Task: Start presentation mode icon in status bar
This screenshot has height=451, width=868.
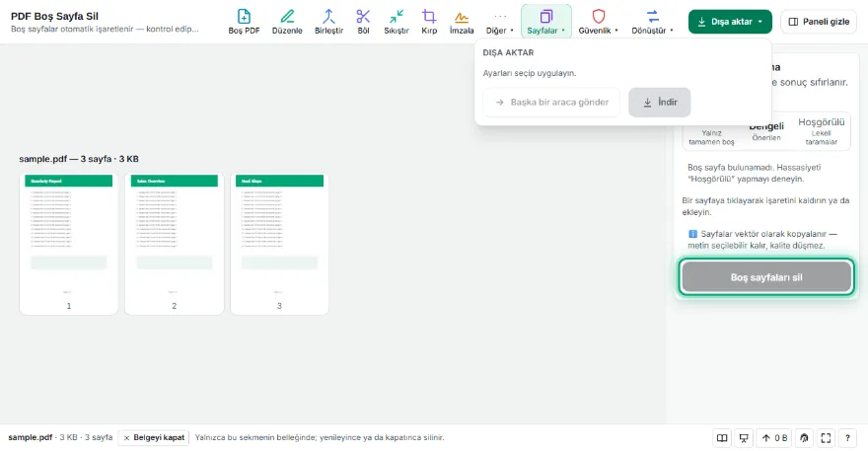Action: (x=744, y=438)
